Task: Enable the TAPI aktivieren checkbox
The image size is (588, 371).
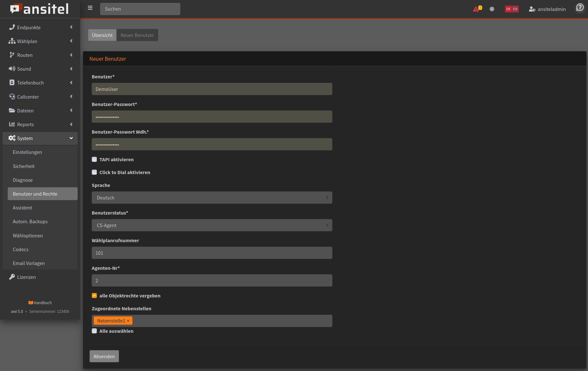Action: click(x=94, y=159)
